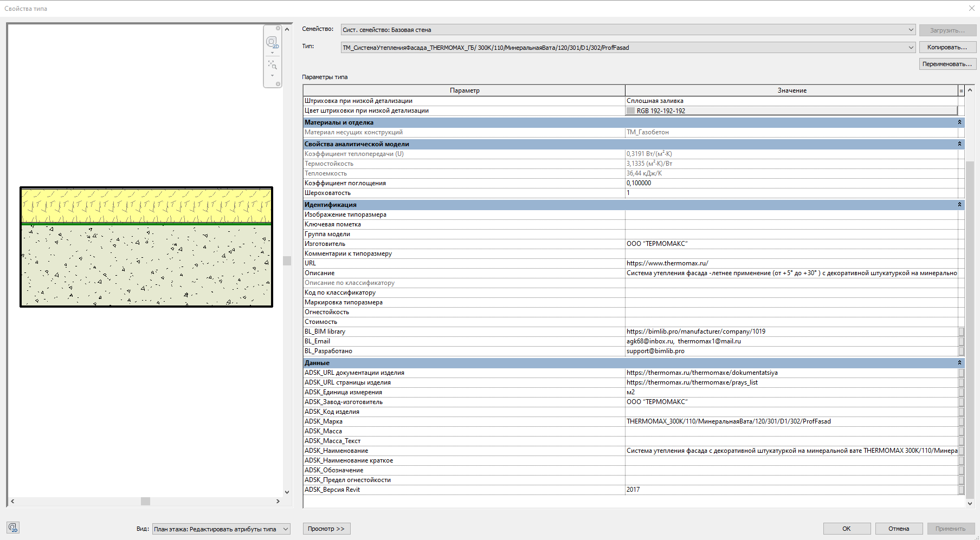Open the Вид view selection dropdown
980x540 pixels.
point(221,529)
